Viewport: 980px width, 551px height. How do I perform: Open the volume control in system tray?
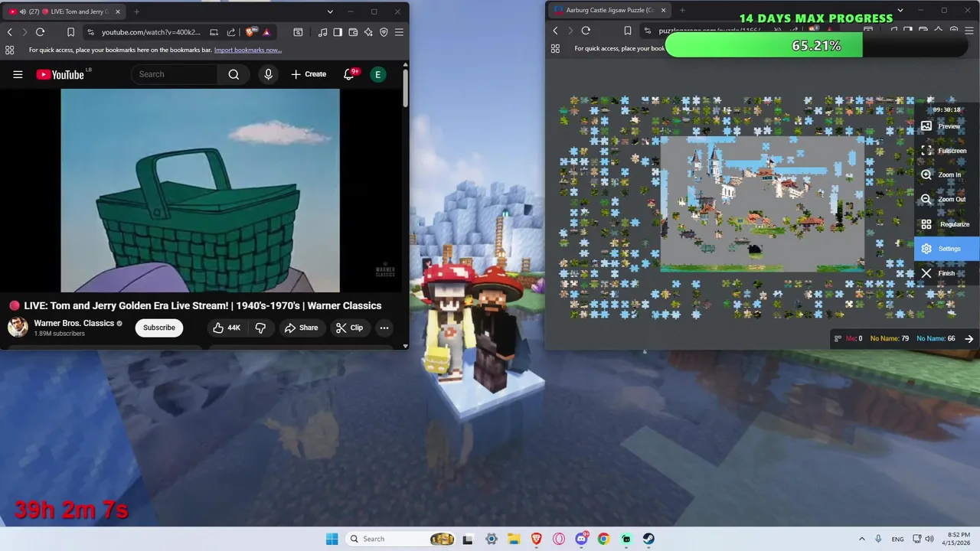pyautogui.click(x=929, y=539)
